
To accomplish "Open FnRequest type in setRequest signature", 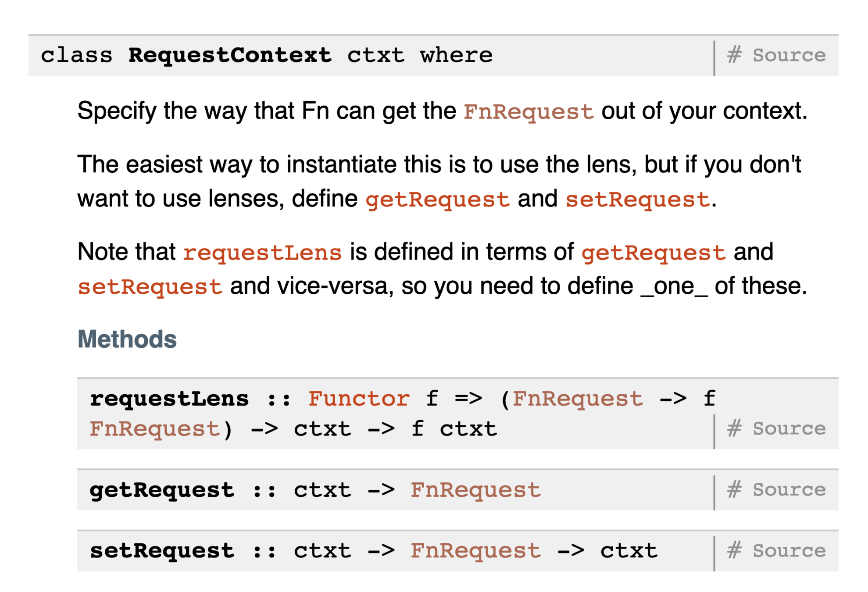I will pos(475,551).
